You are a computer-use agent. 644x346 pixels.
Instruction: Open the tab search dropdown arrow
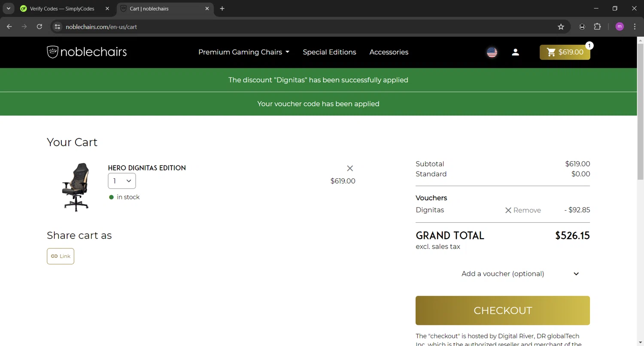(8, 9)
